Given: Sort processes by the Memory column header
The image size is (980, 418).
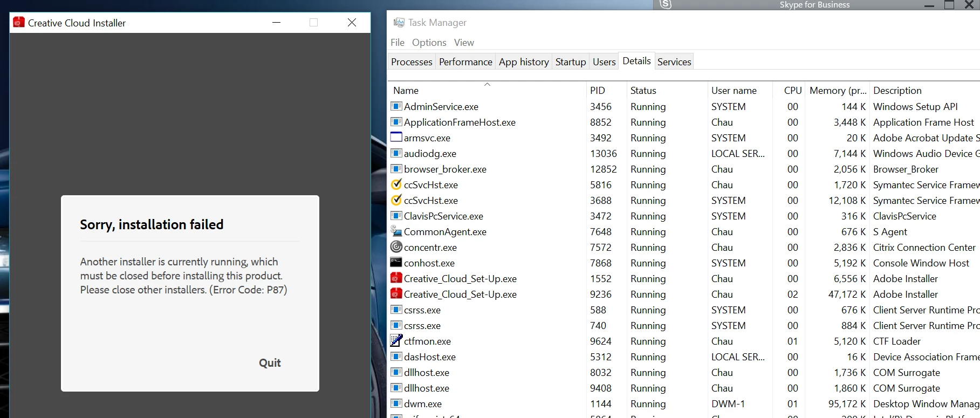Looking at the screenshot, I should (838, 90).
